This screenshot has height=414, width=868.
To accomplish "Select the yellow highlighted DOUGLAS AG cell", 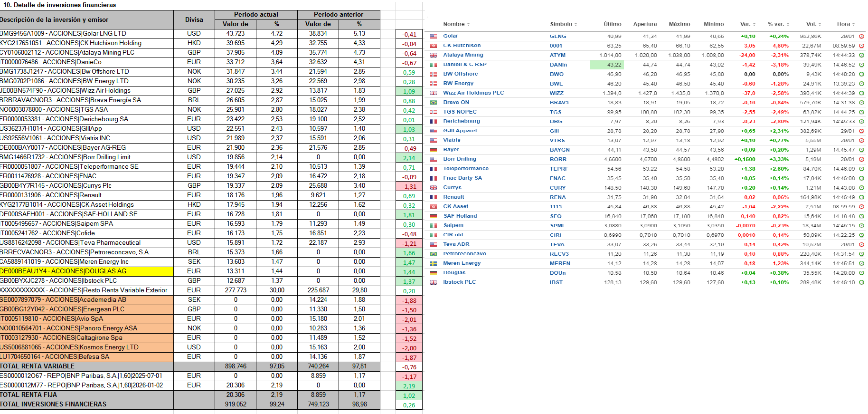I will (86, 271).
